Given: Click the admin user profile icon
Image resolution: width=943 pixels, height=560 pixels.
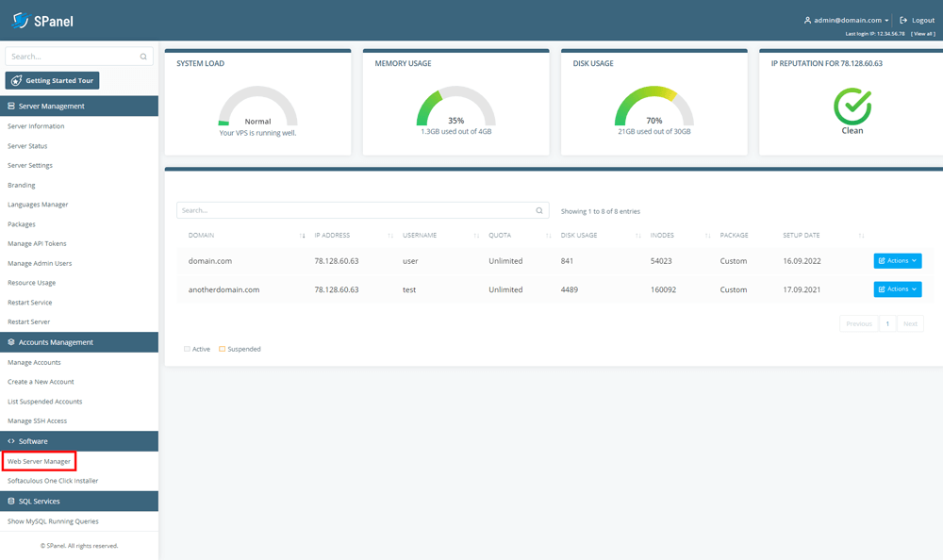Looking at the screenshot, I should click(807, 20).
